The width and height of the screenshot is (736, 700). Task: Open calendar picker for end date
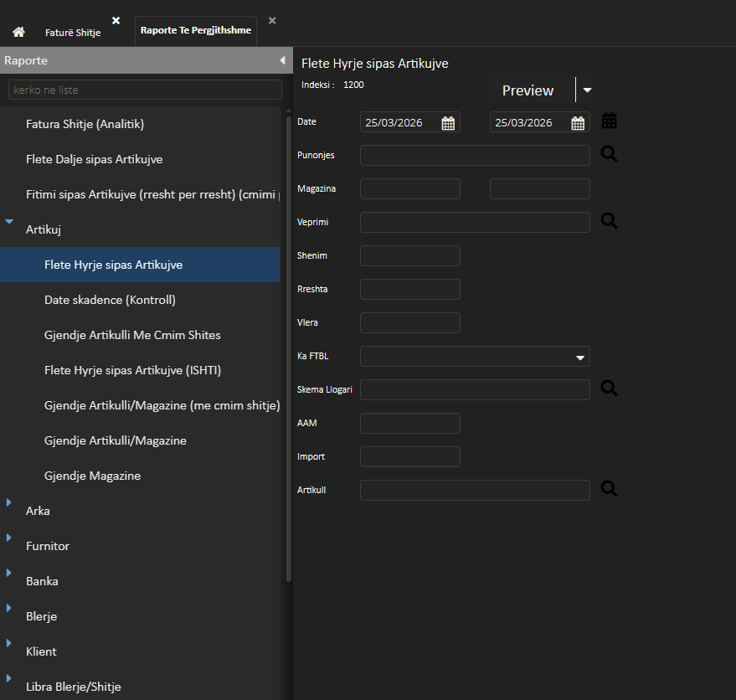(x=578, y=123)
